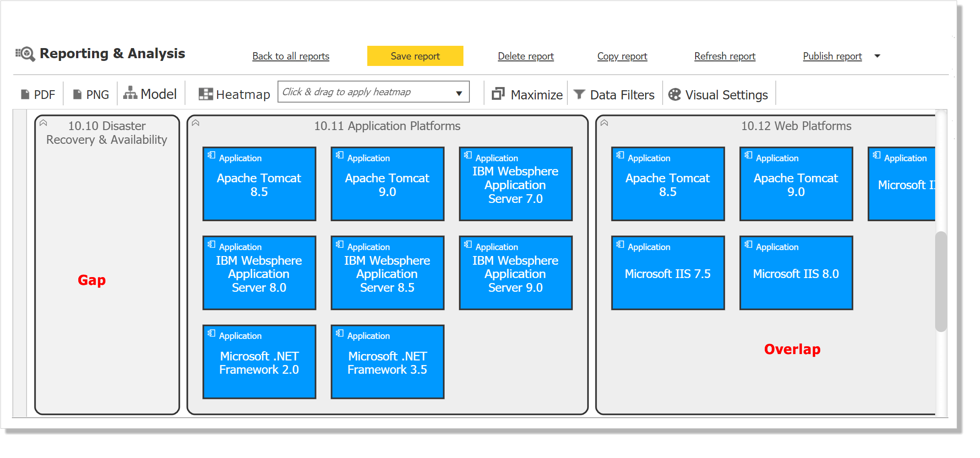Click the vertical scrollbar thumb

pos(941,281)
